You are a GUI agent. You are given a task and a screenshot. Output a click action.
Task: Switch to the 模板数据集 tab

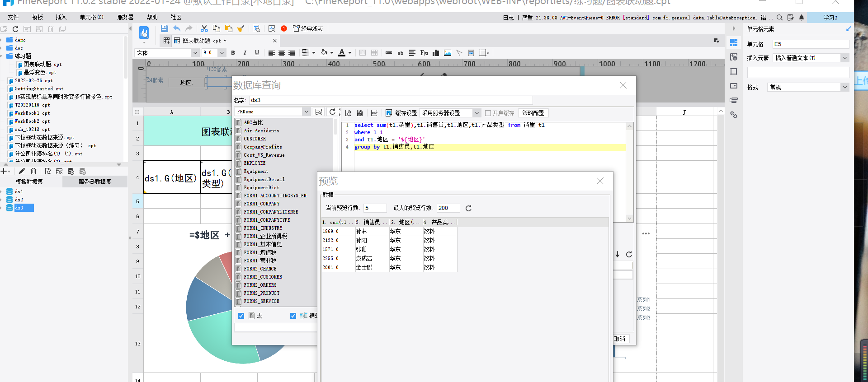point(29,182)
